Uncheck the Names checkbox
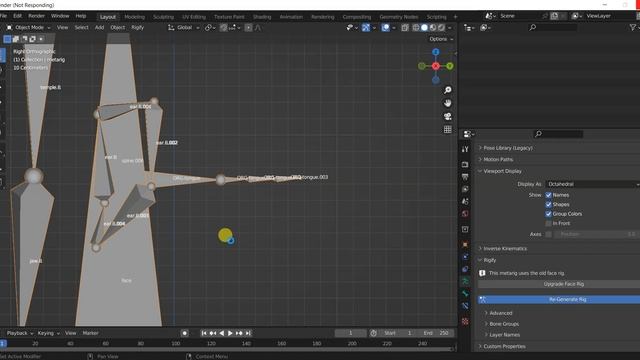The image size is (640, 360). click(x=549, y=195)
